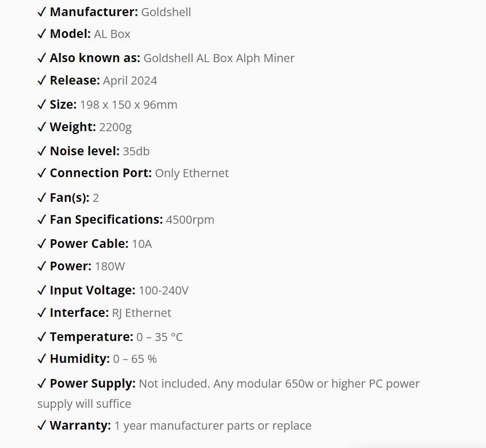Screen dimensions: 486x448
Task: Click the checkmark next to Model
Action: (x=41, y=34)
